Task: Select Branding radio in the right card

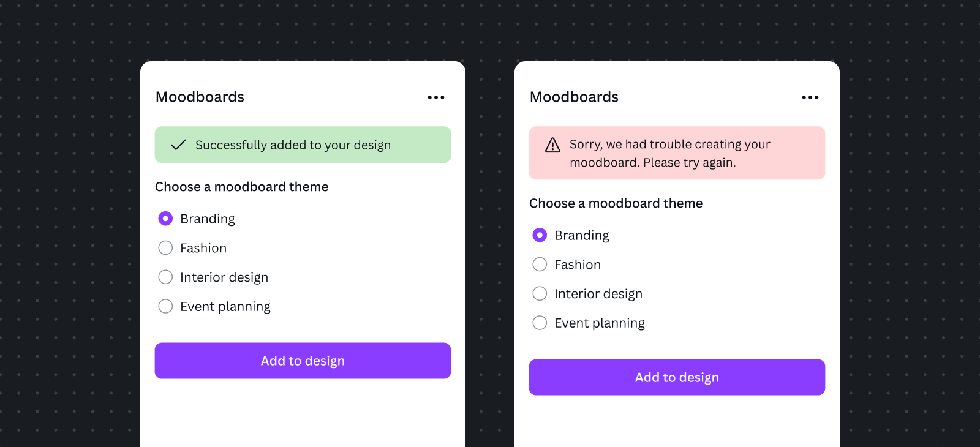Action: (540, 235)
